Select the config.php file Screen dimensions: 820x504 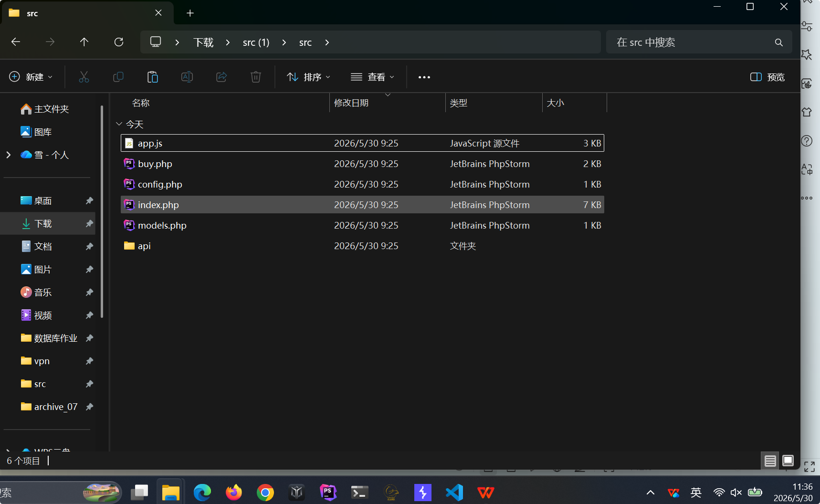point(362,184)
